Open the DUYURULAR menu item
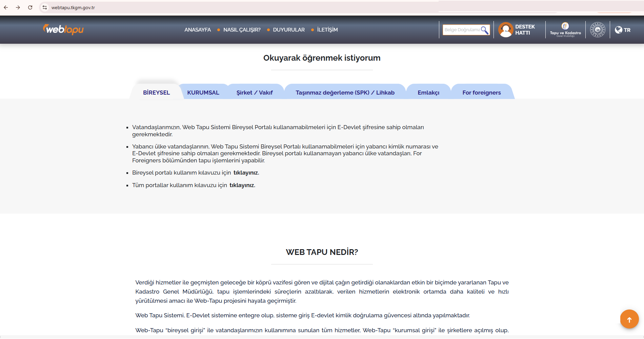This screenshot has height=339, width=644. 289,30
